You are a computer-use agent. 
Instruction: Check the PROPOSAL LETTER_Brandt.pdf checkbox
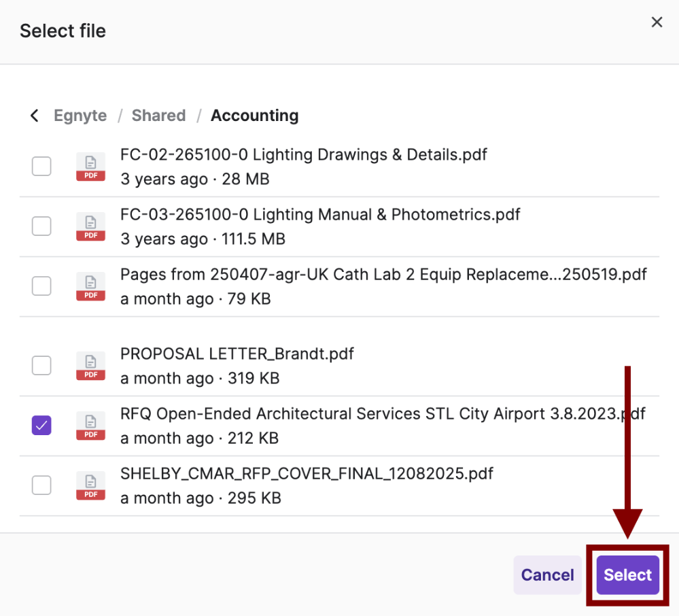click(41, 366)
